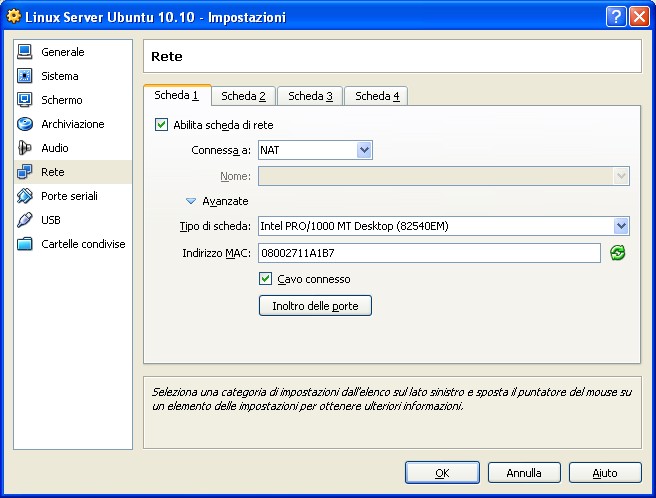This screenshot has height=498, width=656.
Task: Click the Inoltro delle porte button
Action: pos(315,305)
